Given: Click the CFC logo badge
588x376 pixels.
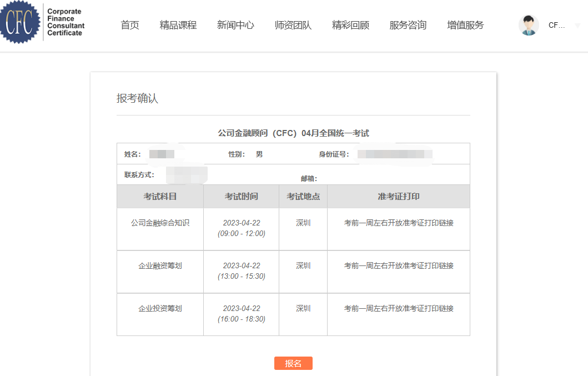Looking at the screenshot, I should [20, 22].
